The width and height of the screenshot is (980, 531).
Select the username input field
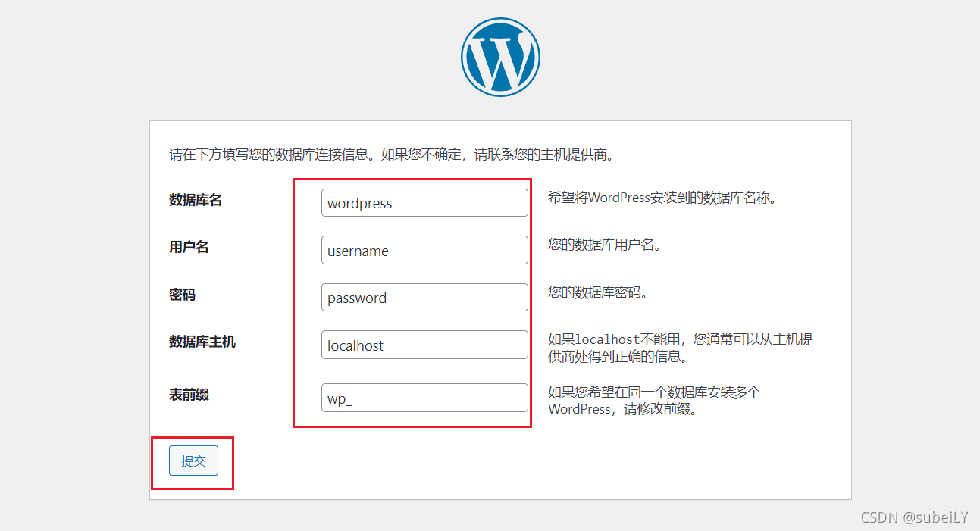point(424,250)
